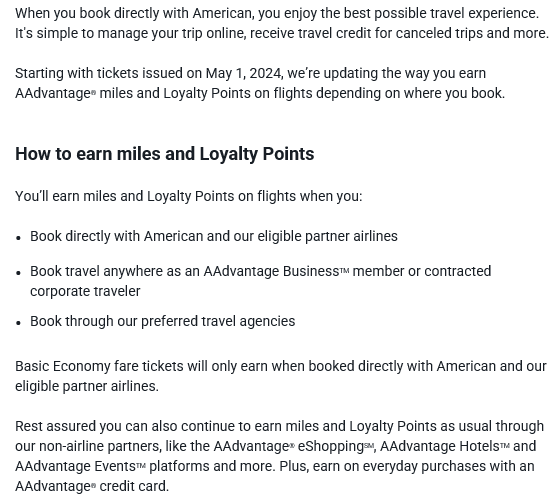Click the heading How to earn miles and Loyalty Points

pyautogui.click(x=165, y=154)
